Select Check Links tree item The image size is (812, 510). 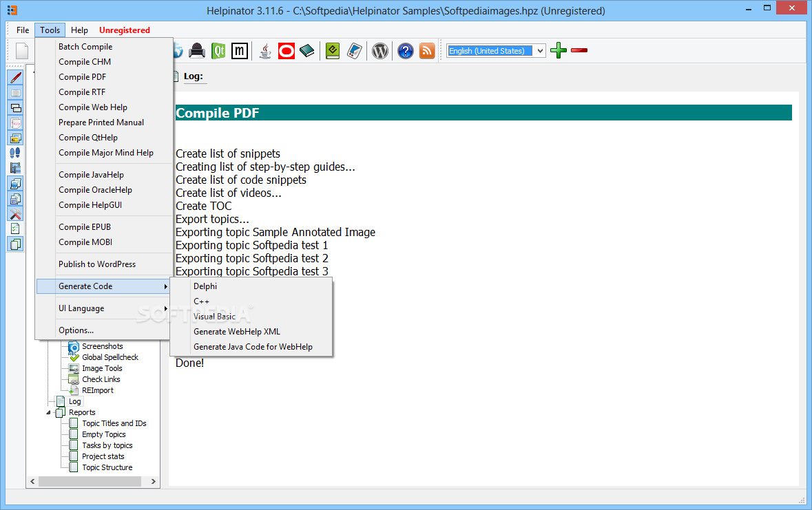point(101,379)
